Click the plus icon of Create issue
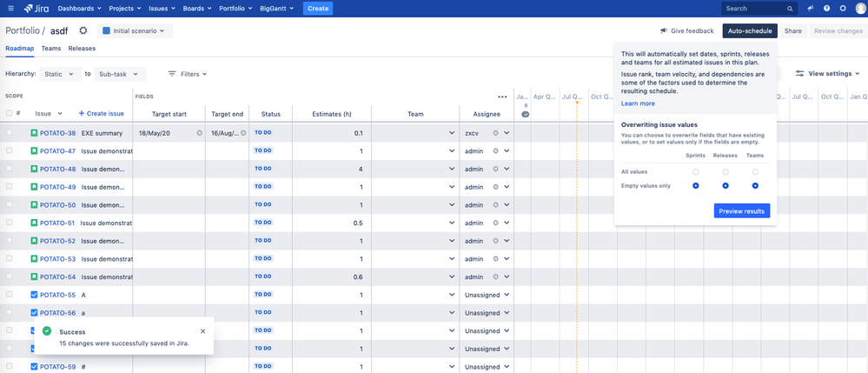868x373 pixels. (82, 114)
